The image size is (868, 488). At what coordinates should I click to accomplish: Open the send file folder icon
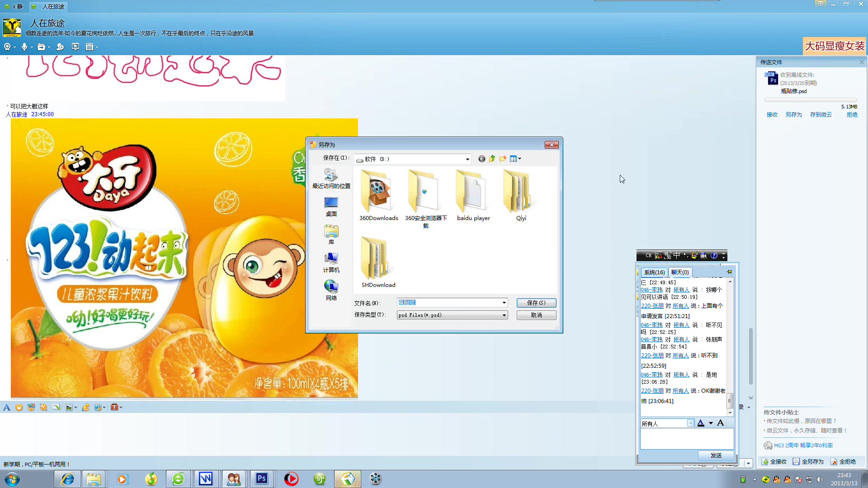[41, 47]
